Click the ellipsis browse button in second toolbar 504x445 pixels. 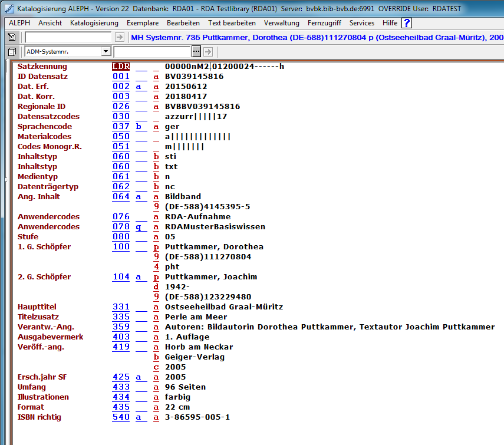[196, 51]
